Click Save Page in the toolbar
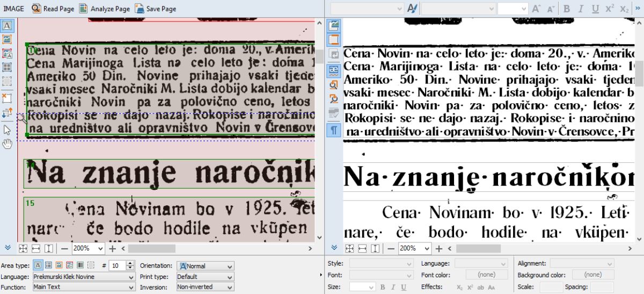 (155, 9)
